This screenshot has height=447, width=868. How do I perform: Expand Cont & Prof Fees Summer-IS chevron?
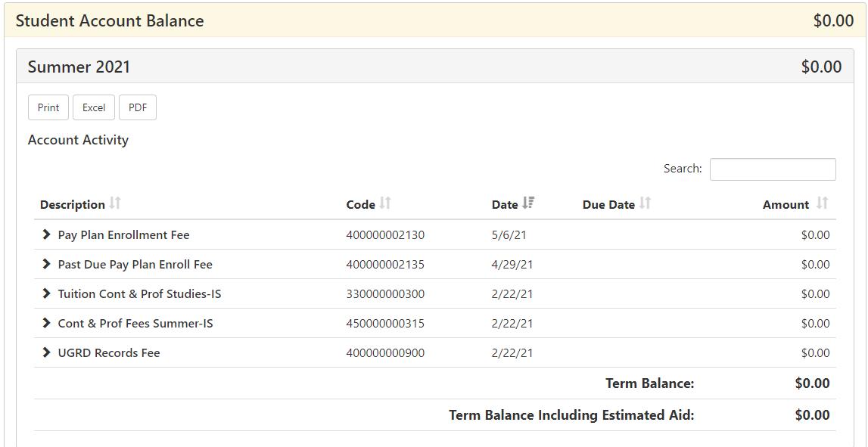(46, 322)
